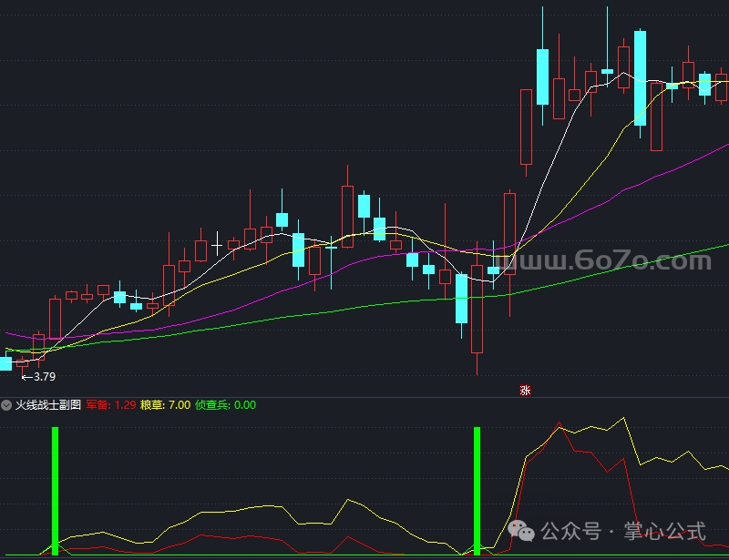
Task: Select the 火线战士副图 indicator title
Action: point(48,405)
